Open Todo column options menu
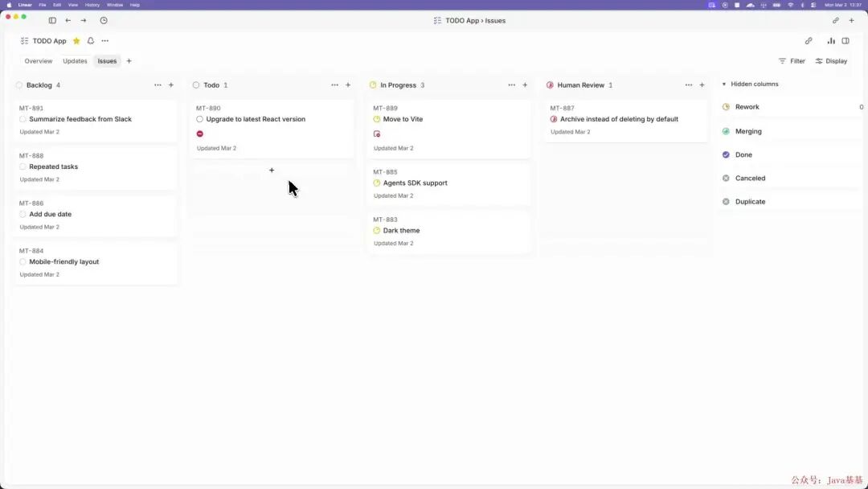The height and width of the screenshot is (489, 868). pos(335,85)
